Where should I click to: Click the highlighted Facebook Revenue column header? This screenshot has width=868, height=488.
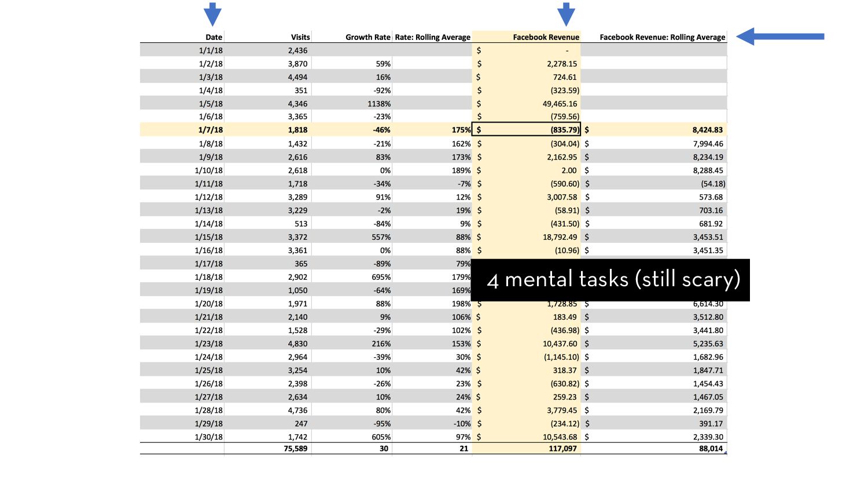click(546, 37)
